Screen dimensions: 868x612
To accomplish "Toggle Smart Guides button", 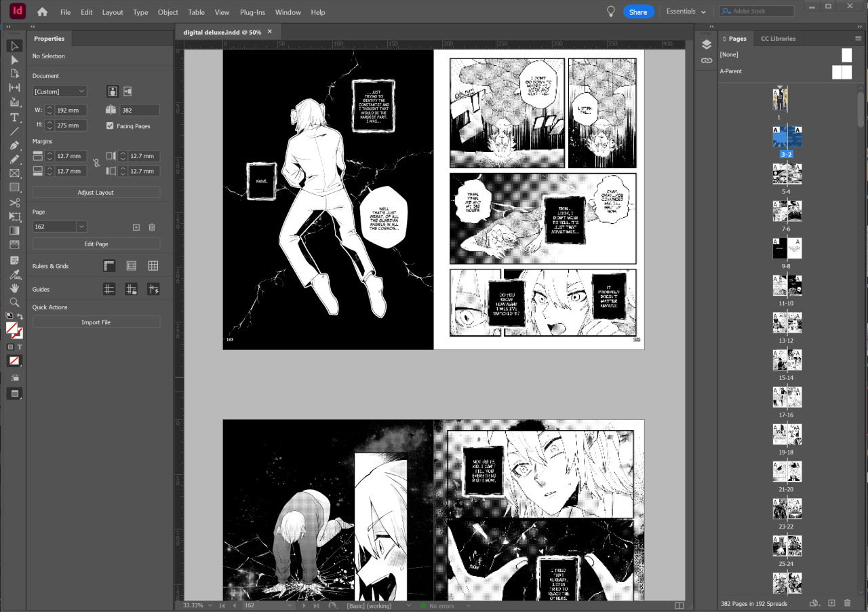I will tap(153, 289).
